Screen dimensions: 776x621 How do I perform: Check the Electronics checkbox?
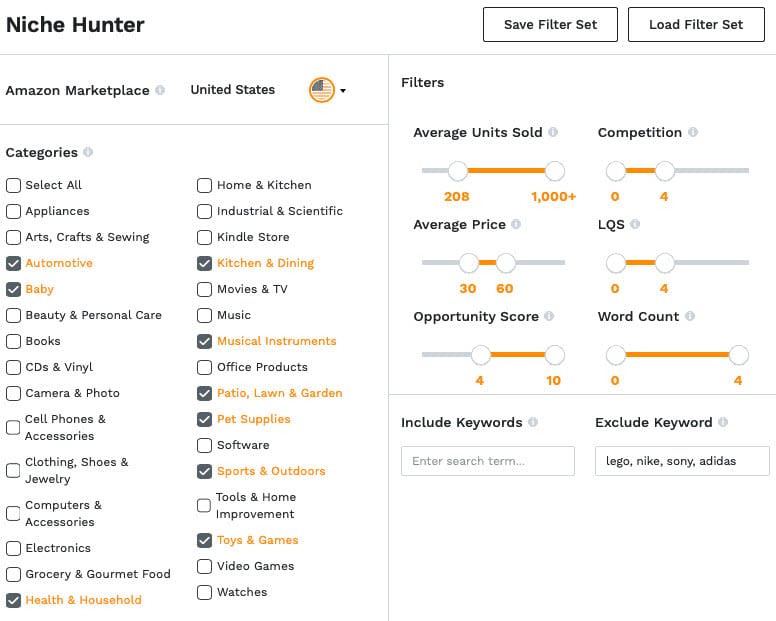click(13, 548)
